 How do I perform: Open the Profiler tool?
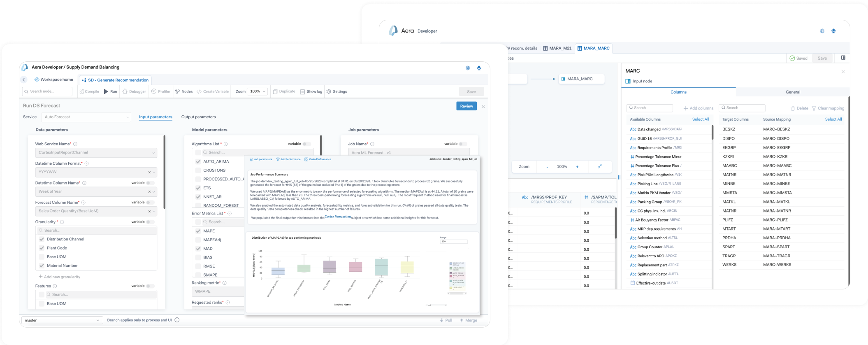(x=161, y=91)
